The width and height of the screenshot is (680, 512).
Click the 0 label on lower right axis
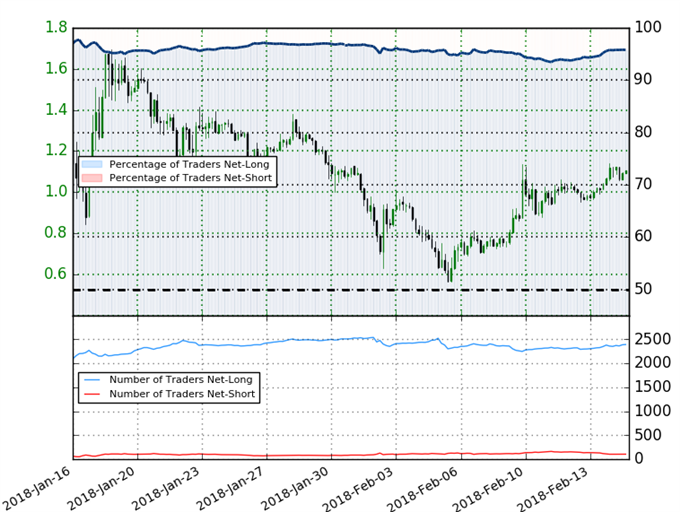click(639, 458)
